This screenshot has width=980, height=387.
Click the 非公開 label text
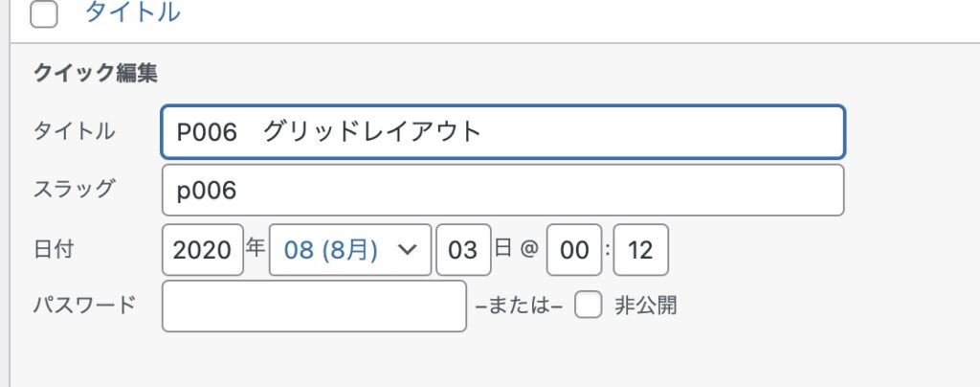pos(645,306)
